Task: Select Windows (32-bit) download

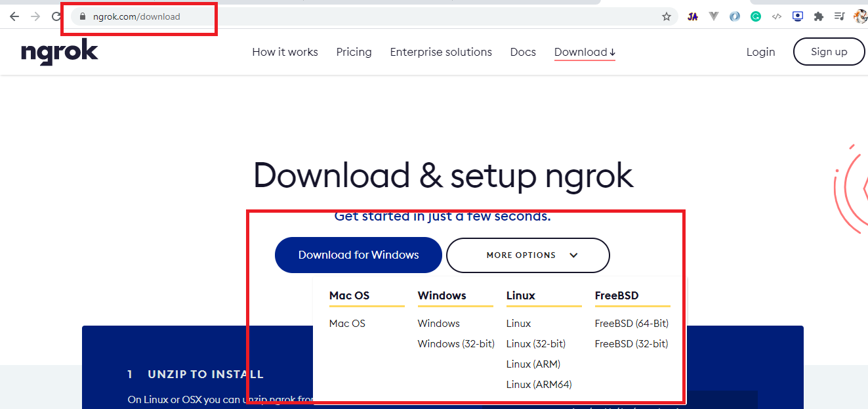Action: 456,343
